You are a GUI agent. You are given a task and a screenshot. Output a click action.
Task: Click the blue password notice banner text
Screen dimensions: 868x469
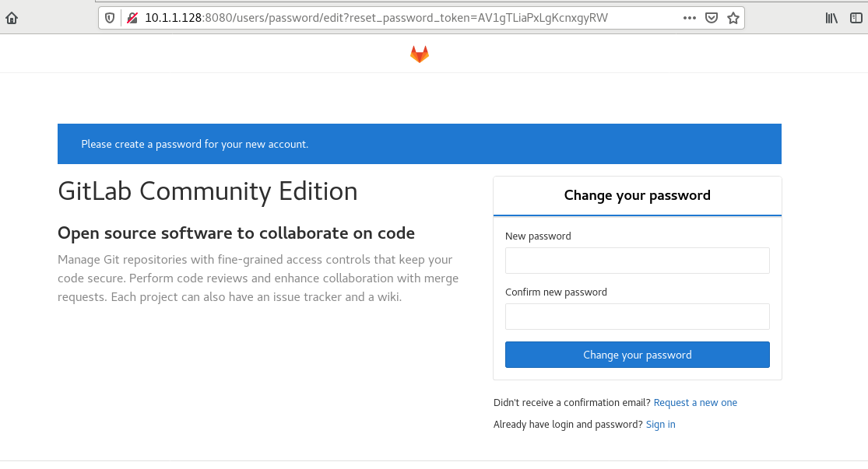195,145
